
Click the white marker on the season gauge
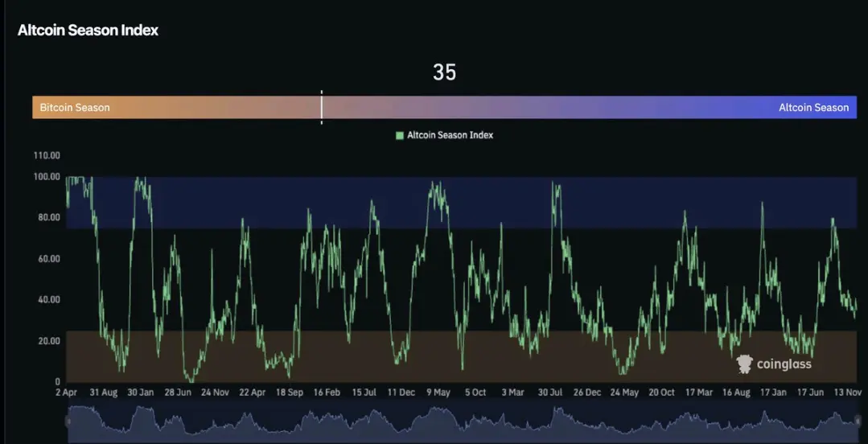point(321,107)
